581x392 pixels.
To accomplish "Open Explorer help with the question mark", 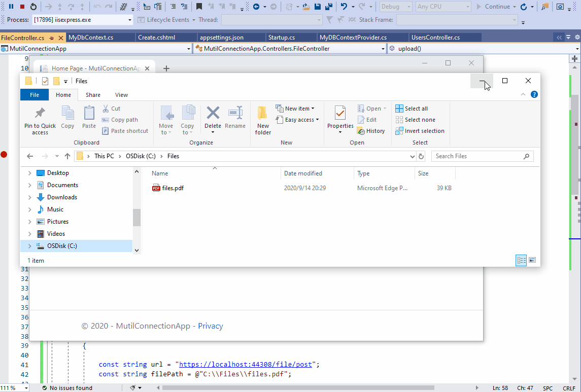I will [x=534, y=94].
